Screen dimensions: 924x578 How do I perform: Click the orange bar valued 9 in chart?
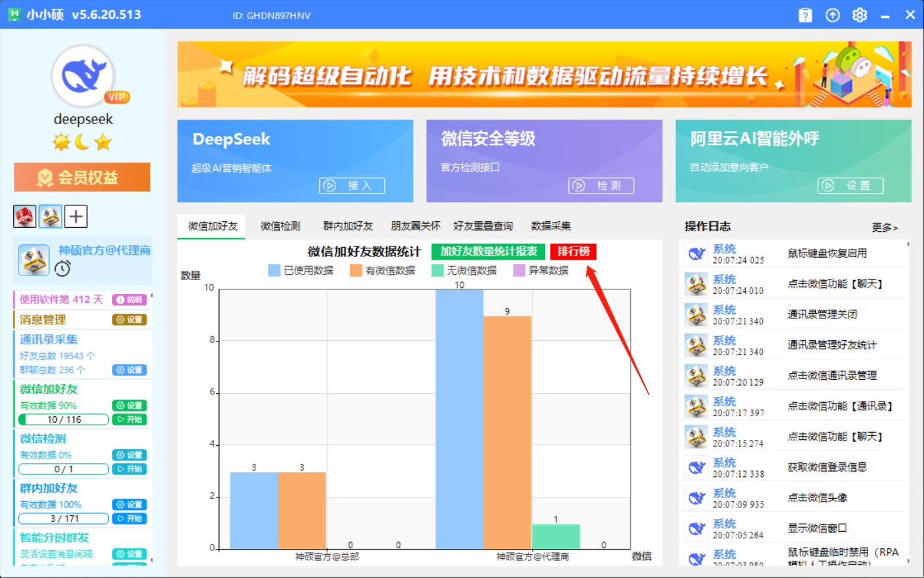click(x=507, y=433)
